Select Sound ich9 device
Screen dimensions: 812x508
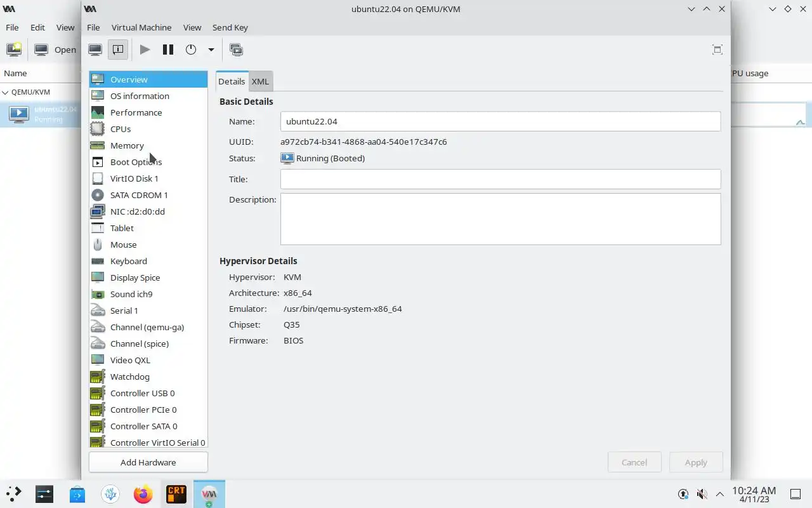[x=148, y=294]
